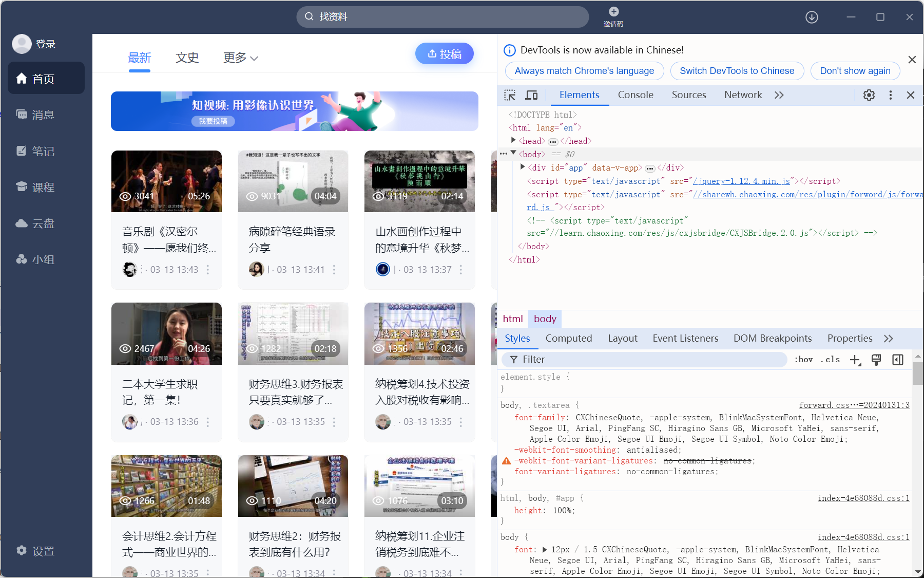924x578 pixels.
Task: Switch to the 文史 tab
Action: [x=187, y=58]
